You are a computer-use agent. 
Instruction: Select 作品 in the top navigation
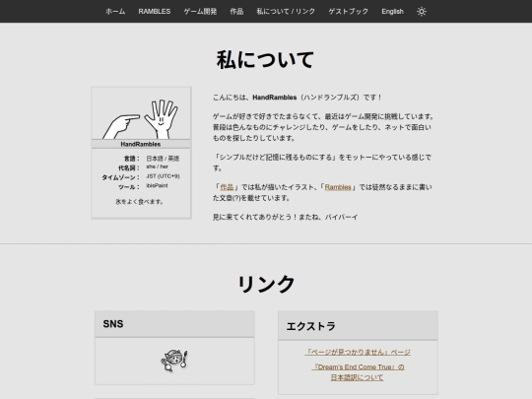(236, 12)
